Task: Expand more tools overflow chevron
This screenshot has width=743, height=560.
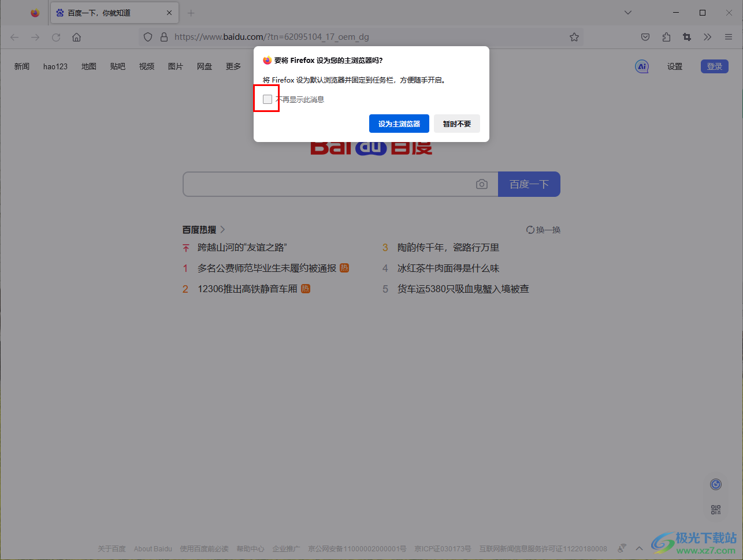Action: (x=708, y=37)
